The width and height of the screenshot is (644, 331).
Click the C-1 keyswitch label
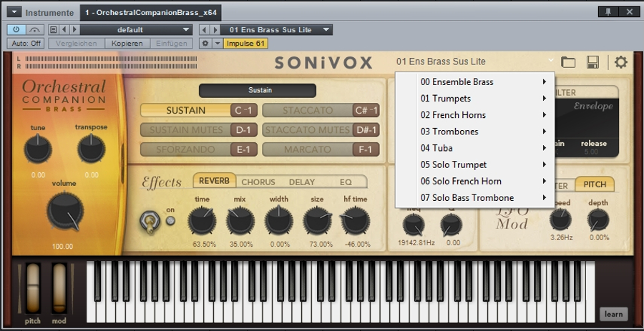(x=244, y=110)
